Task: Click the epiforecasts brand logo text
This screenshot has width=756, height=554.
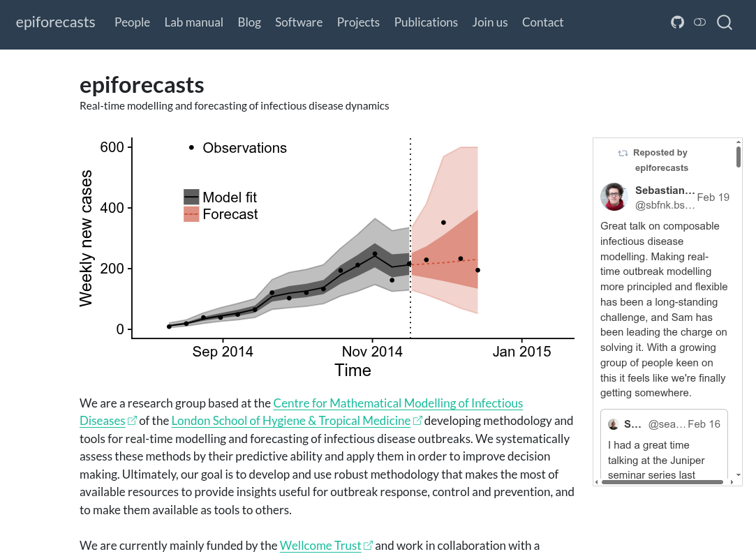Action: pos(55,22)
